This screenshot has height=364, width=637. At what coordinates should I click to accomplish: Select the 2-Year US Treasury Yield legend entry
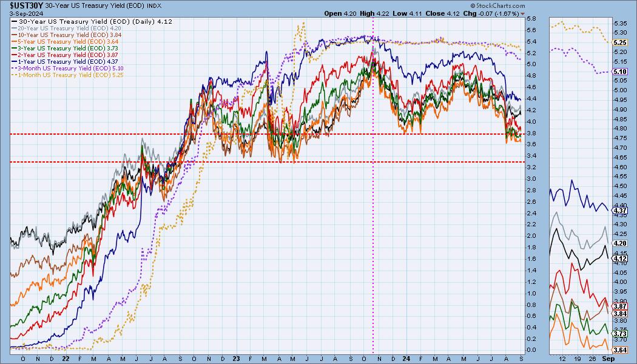pos(66,55)
